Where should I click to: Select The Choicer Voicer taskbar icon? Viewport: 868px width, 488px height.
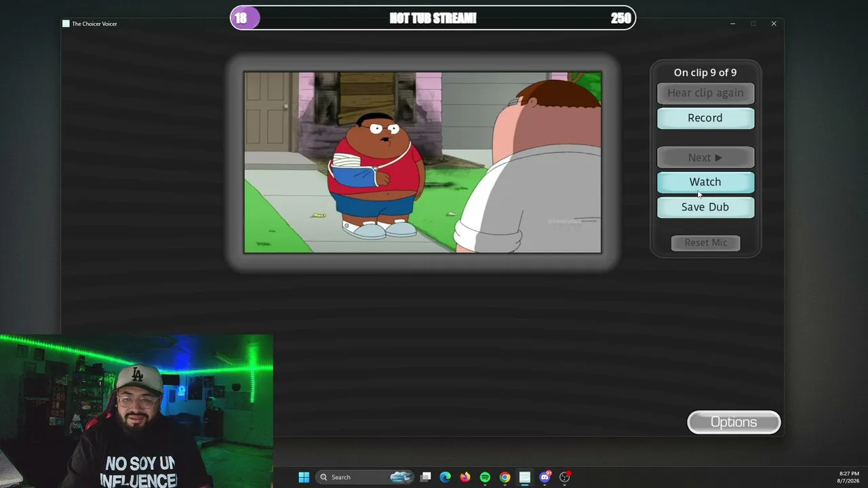(524, 477)
